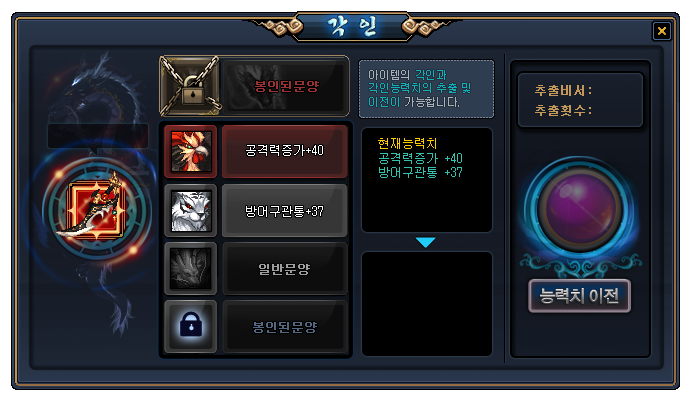Click the 능력치 이전 button
The height and width of the screenshot is (404, 698).
click(579, 296)
